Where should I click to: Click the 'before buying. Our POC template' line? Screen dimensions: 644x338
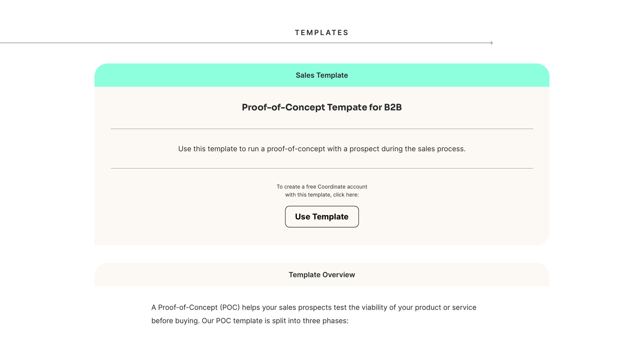(x=250, y=321)
